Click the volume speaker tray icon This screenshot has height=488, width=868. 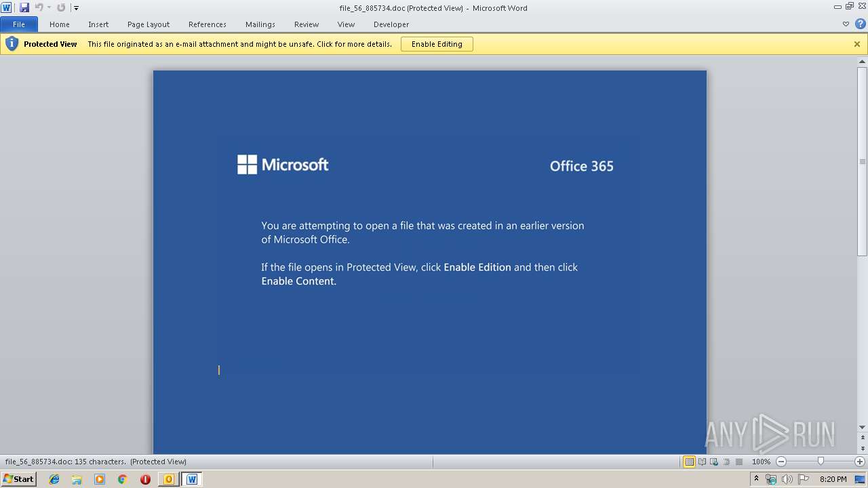(787, 479)
